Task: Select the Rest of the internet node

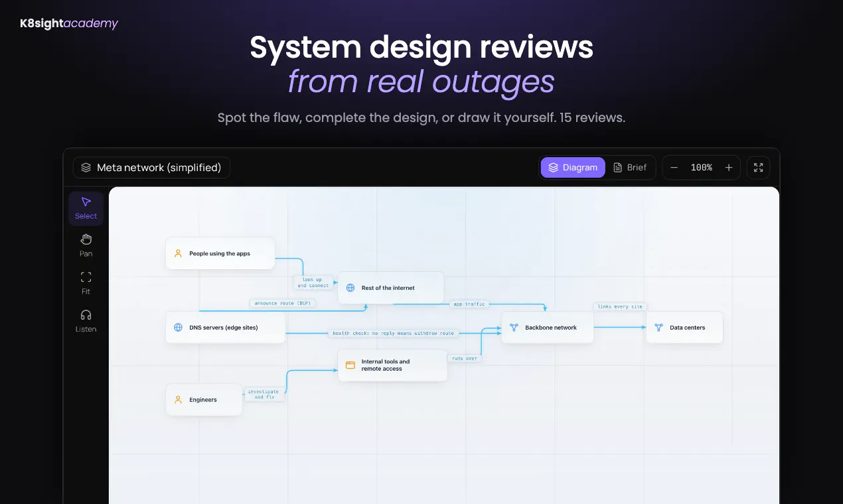Action: click(x=391, y=288)
